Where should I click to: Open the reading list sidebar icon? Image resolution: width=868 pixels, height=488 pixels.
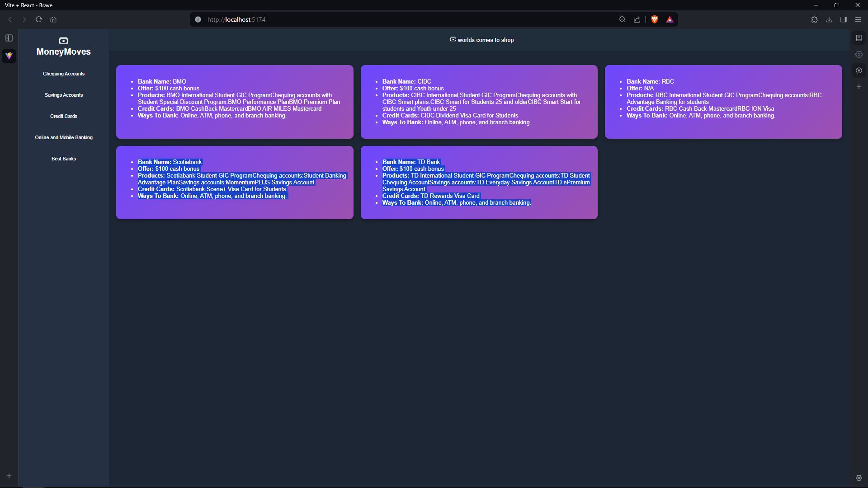859,38
